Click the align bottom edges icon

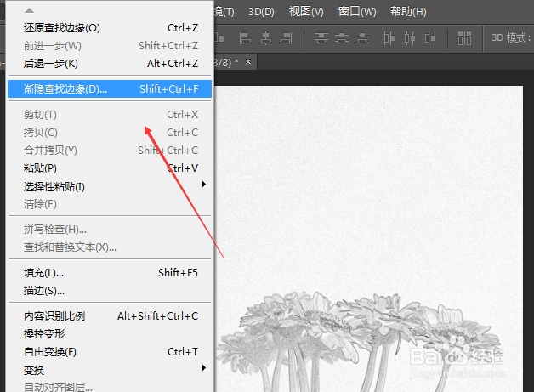pos(219,38)
